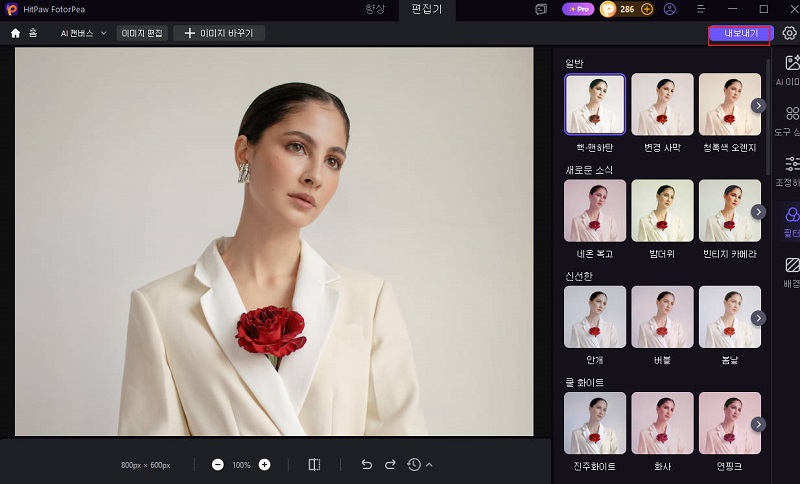This screenshot has width=800, height=484.
Task: Redo the last edit
Action: tap(390, 465)
